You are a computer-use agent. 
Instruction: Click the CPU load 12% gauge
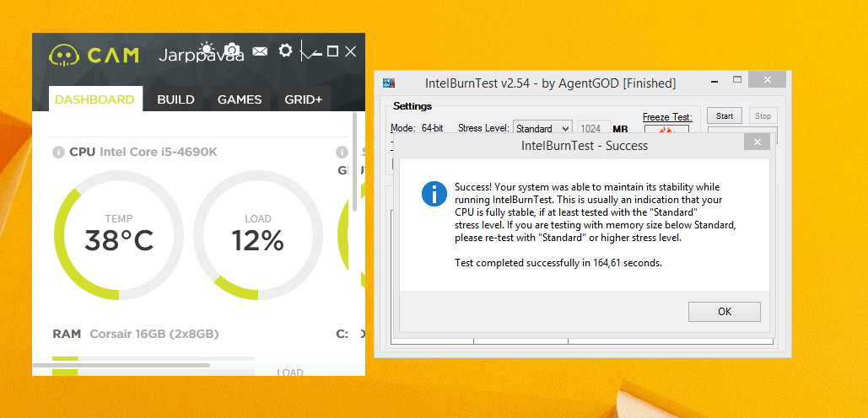pyautogui.click(x=258, y=235)
